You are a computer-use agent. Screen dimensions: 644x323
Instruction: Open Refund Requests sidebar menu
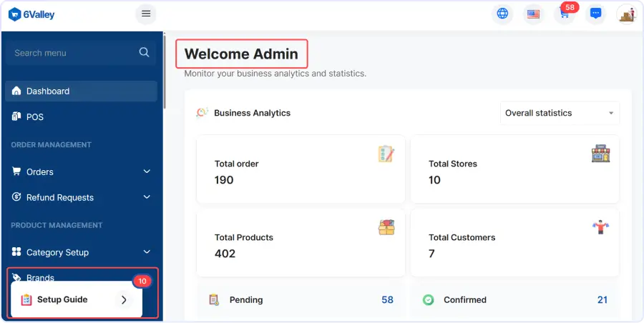[81, 197]
